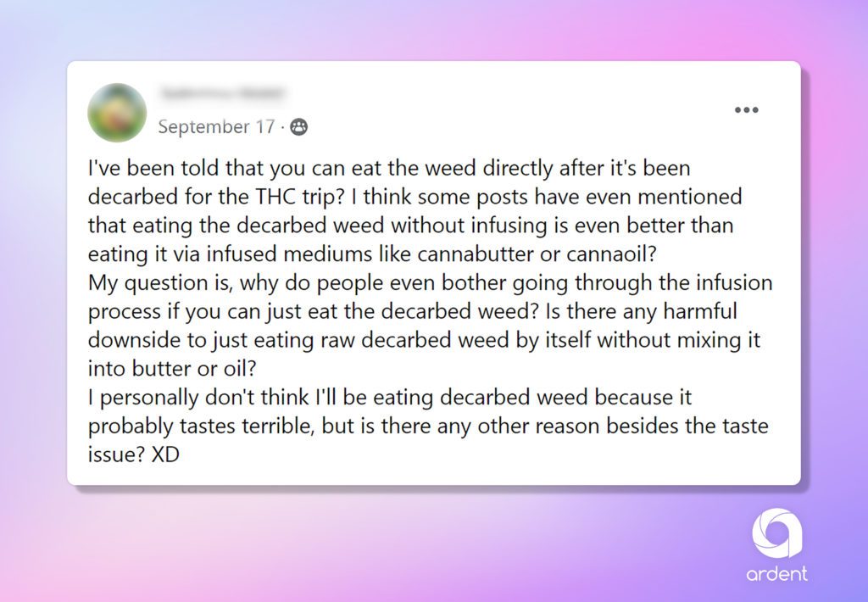Click the sentence starting My question is
This screenshot has width=868, height=602.
430,297
